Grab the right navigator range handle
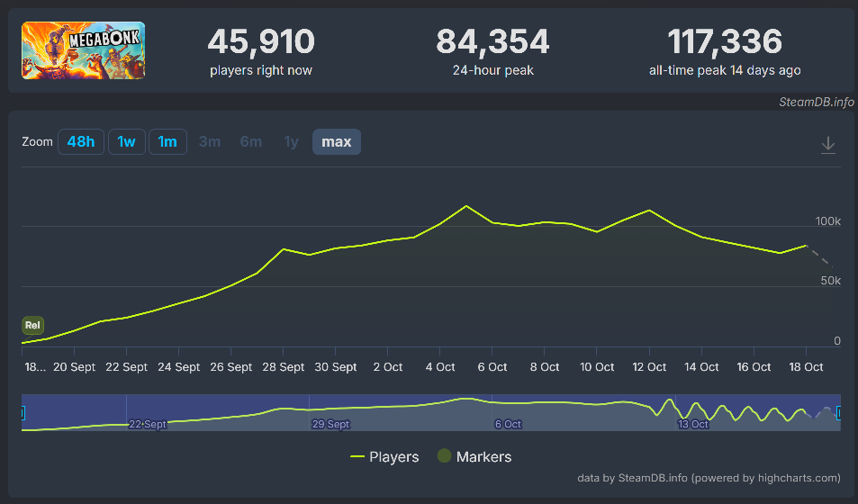 [839, 412]
